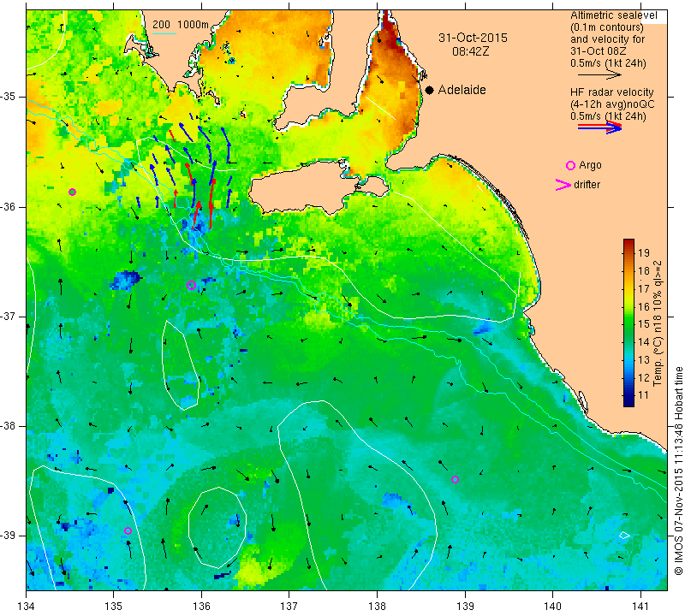The image size is (685, 616).
Task: Click the black Adelaide city marker dot
Action: click(430, 91)
